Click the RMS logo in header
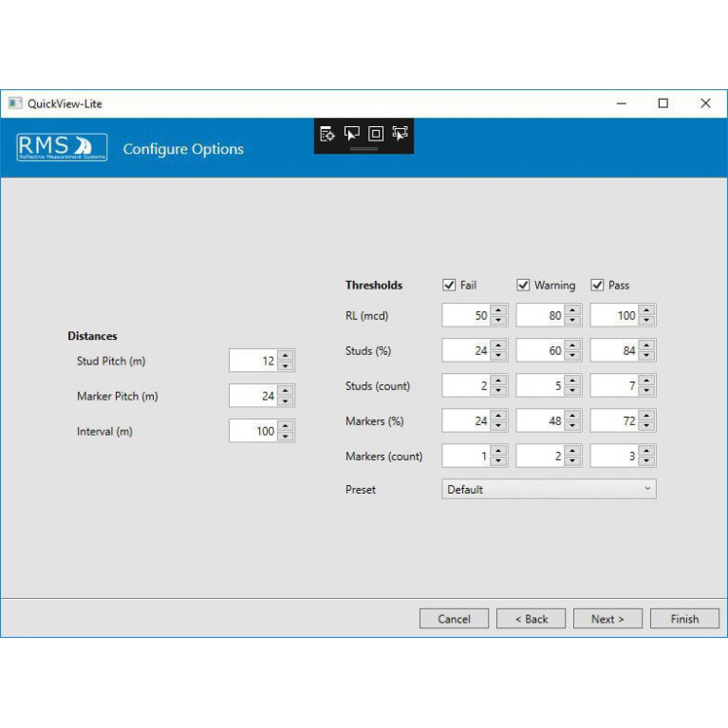The height and width of the screenshot is (728, 728). (x=62, y=148)
